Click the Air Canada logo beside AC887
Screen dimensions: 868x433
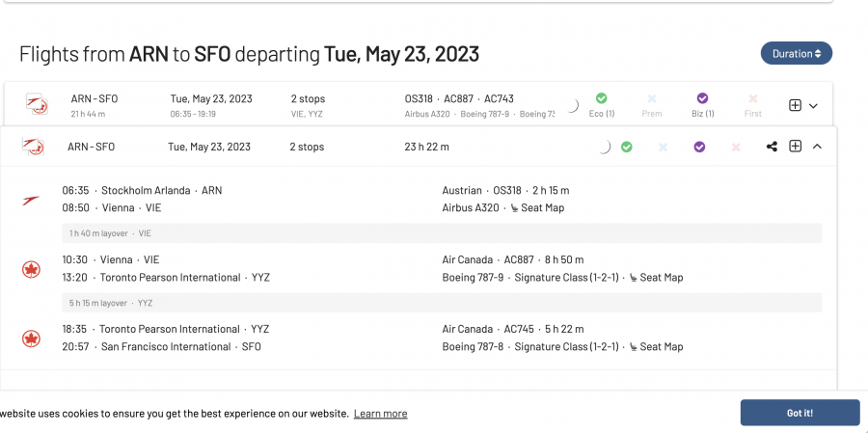32,269
